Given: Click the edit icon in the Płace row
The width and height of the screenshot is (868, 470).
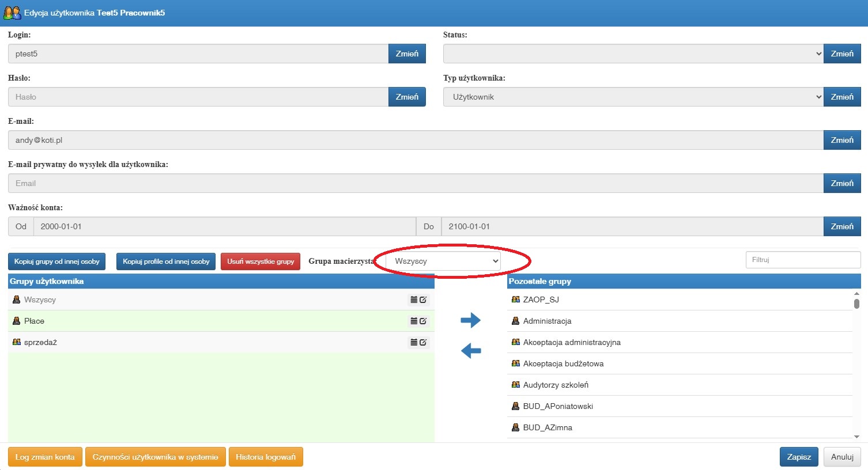Looking at the screenshot, I should click(x=423, y=321).
